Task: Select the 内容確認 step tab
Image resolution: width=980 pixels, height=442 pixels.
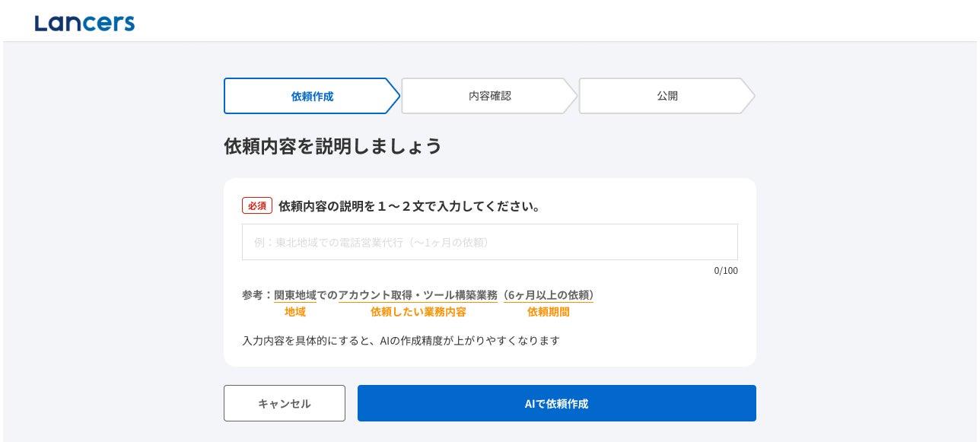Action: click(489, 96)
